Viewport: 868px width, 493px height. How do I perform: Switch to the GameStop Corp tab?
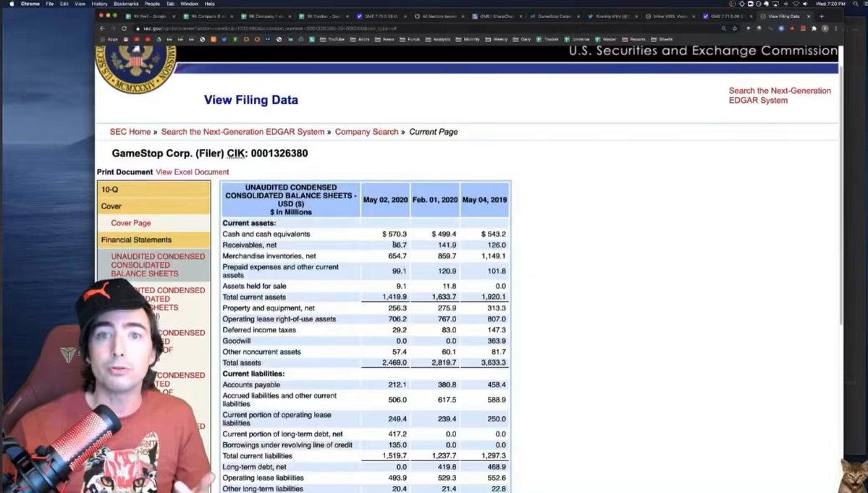tap(554, 16)
